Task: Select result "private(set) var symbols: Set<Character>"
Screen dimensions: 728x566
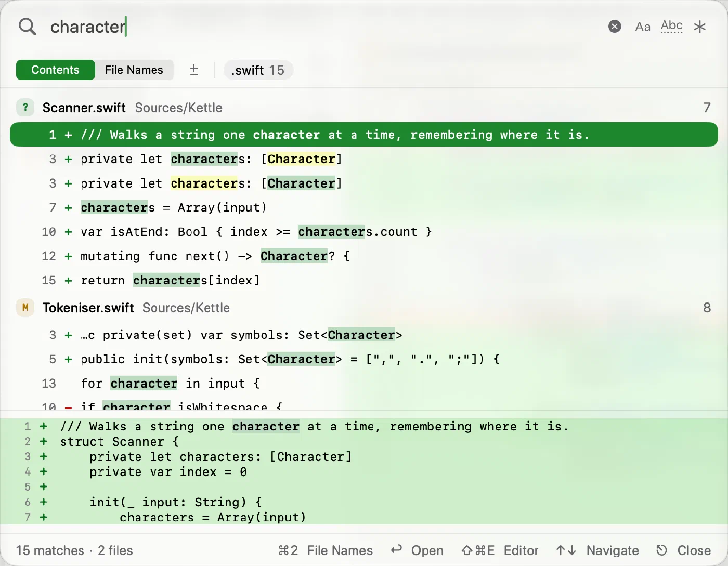Action: coord(364,335)
